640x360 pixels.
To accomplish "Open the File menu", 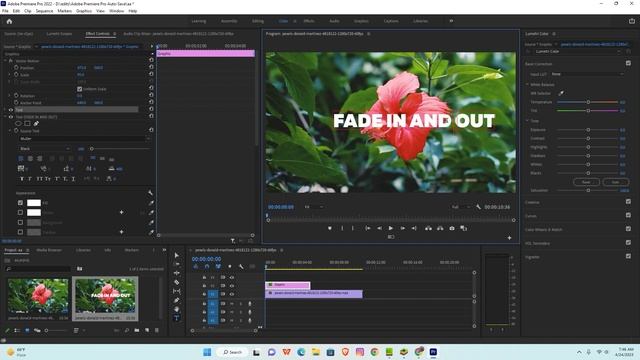I will (5, 11).
